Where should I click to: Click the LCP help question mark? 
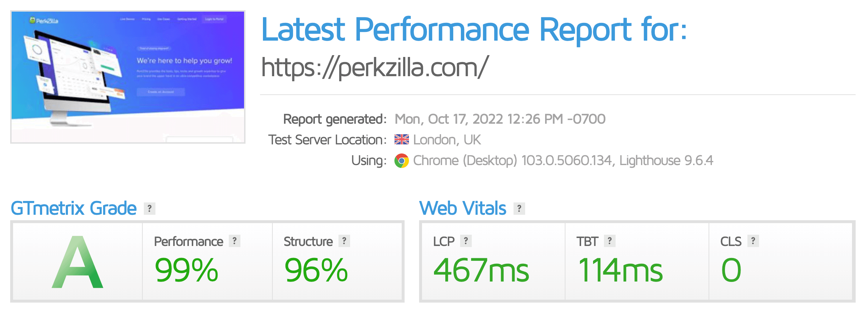[x=466, y=241]
